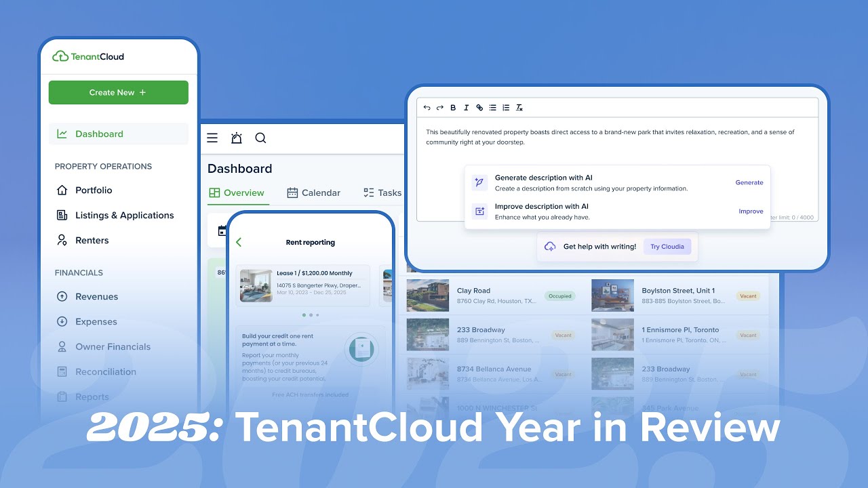
Task: Click the Try Cloudia button
Action: tap(667, 247)
